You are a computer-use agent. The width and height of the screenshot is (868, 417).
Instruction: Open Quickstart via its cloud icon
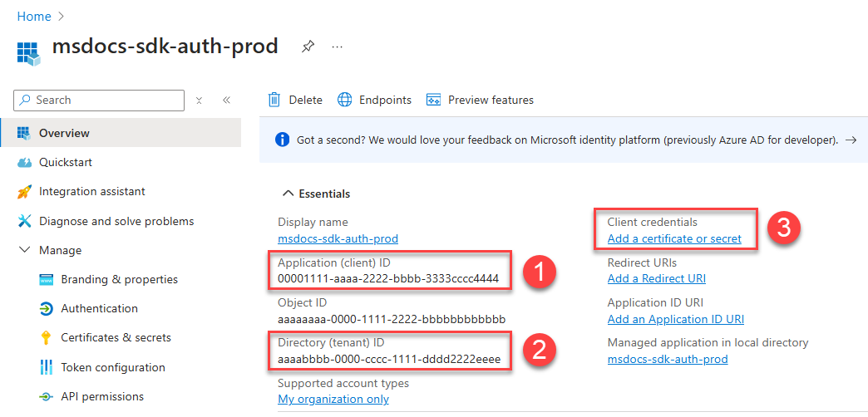coord(25,163)
